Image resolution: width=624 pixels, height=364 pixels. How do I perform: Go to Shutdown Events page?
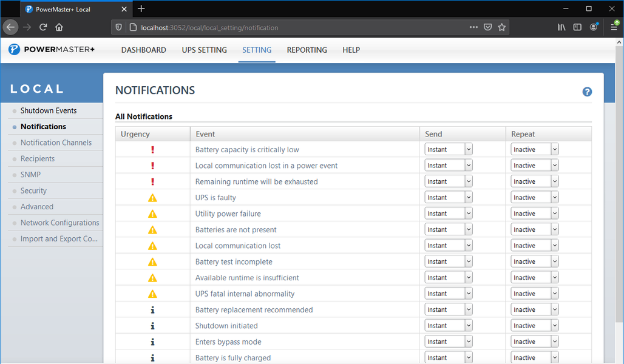[x=49, y=110]
